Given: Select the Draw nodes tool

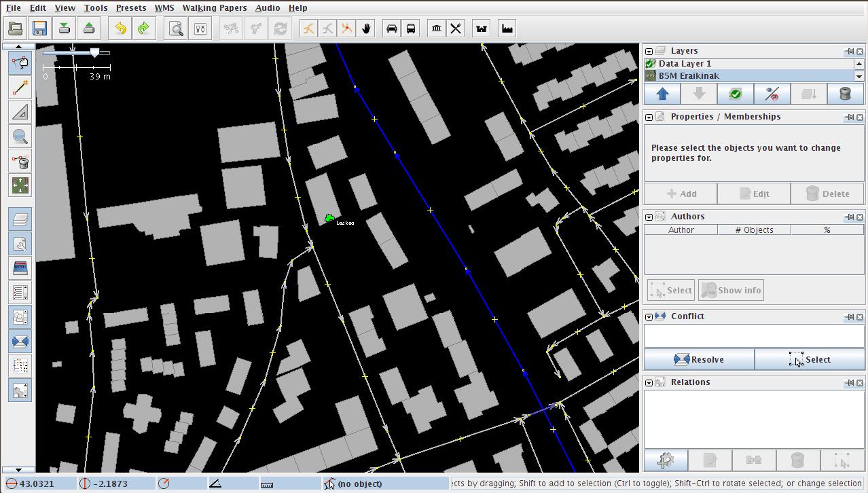Looking at the screenshot, I should point(20,88).
